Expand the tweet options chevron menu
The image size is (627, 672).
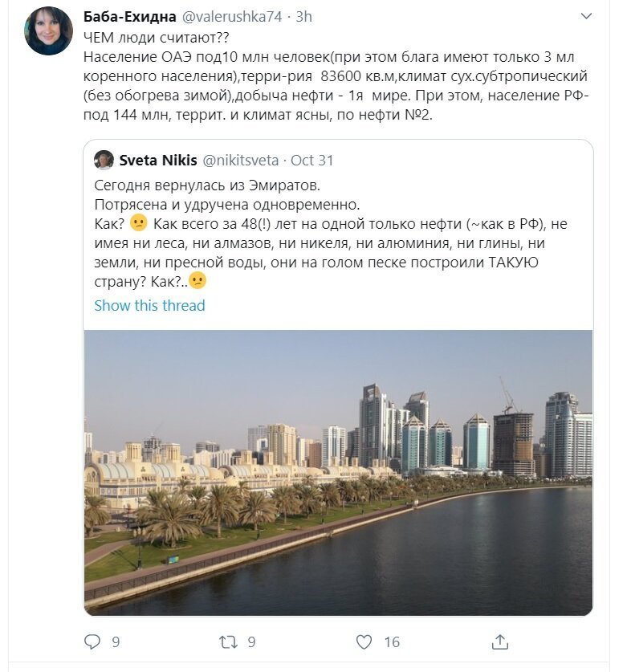click(x=586, y=16)
